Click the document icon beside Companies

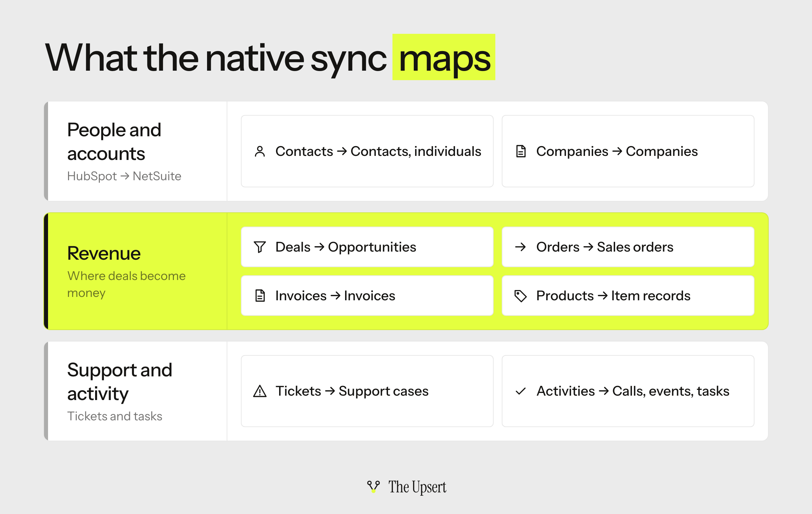[521, 151]
